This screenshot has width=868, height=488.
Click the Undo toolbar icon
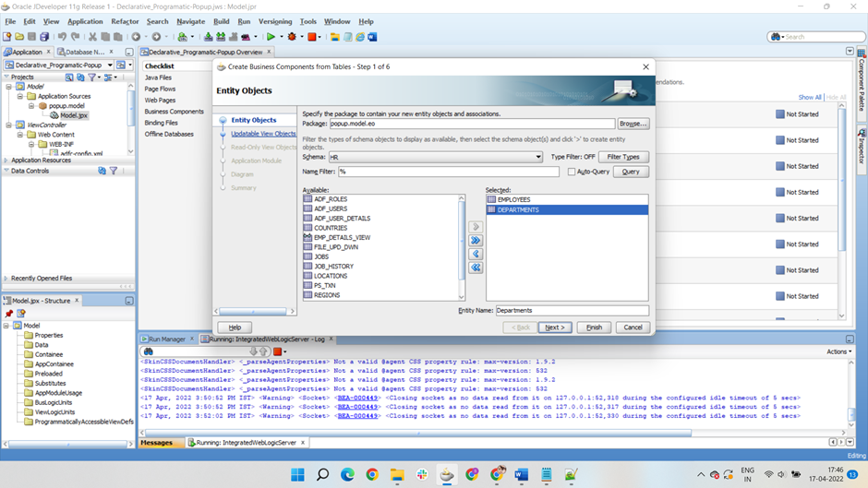coord(62,37)
